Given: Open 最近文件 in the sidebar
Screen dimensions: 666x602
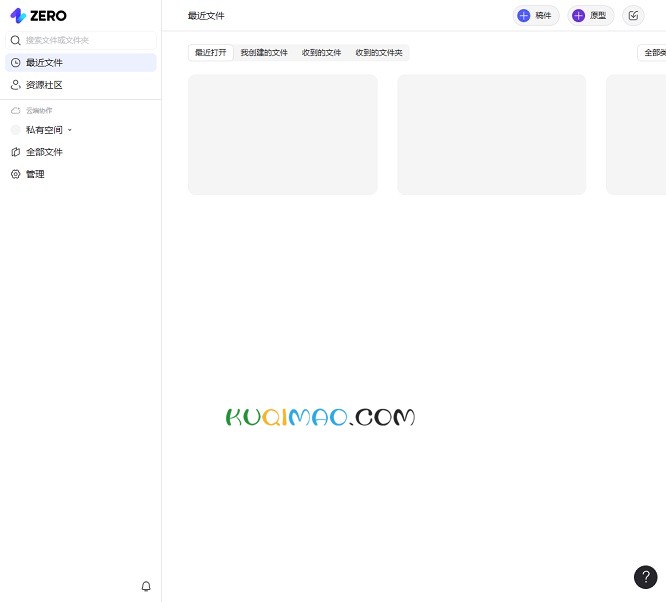Looking at the screenshot, I should pos(81,63).
